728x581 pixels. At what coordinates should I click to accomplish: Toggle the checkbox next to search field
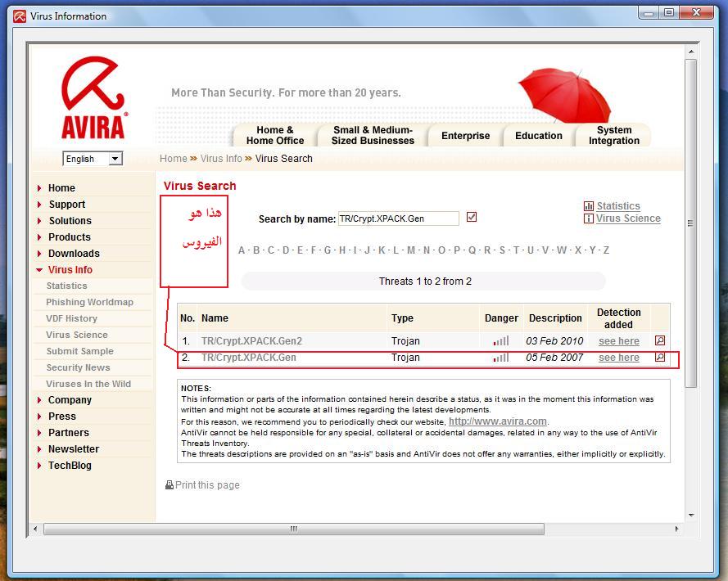[x=471, y=217]
